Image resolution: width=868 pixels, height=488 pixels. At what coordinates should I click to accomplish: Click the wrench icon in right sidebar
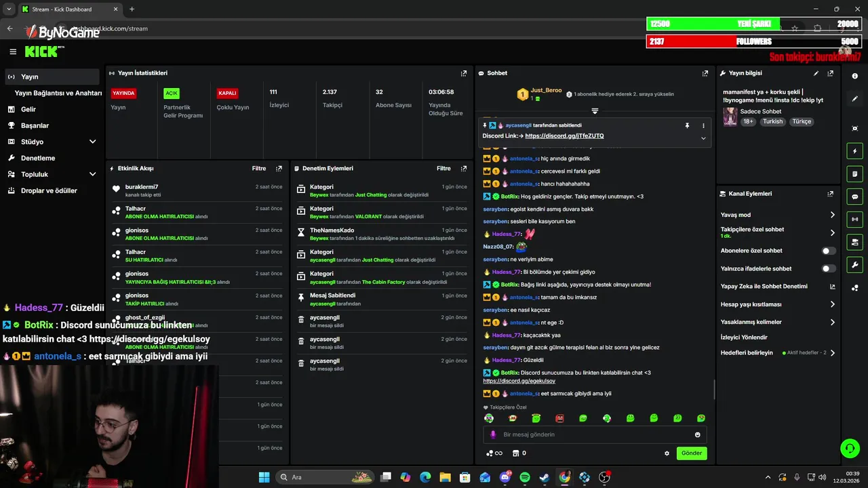pyautogui.click(x=855, y=264)
